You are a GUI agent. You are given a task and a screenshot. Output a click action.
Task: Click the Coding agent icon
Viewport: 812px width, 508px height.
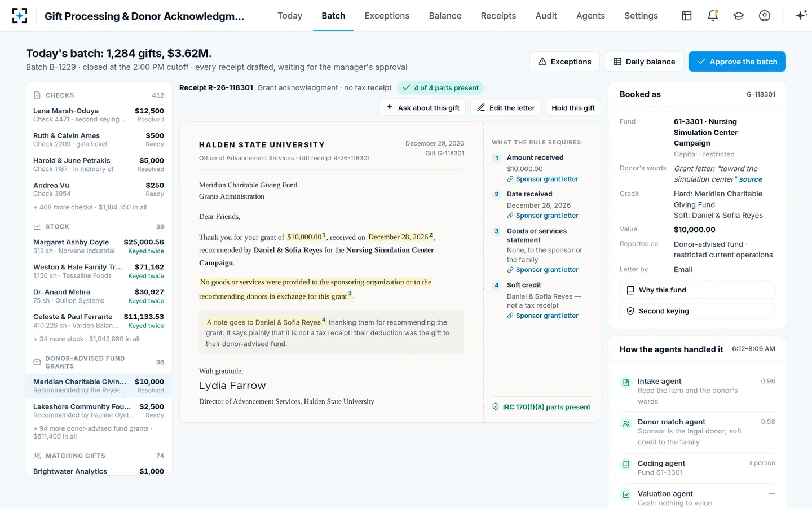click(626, 464)
